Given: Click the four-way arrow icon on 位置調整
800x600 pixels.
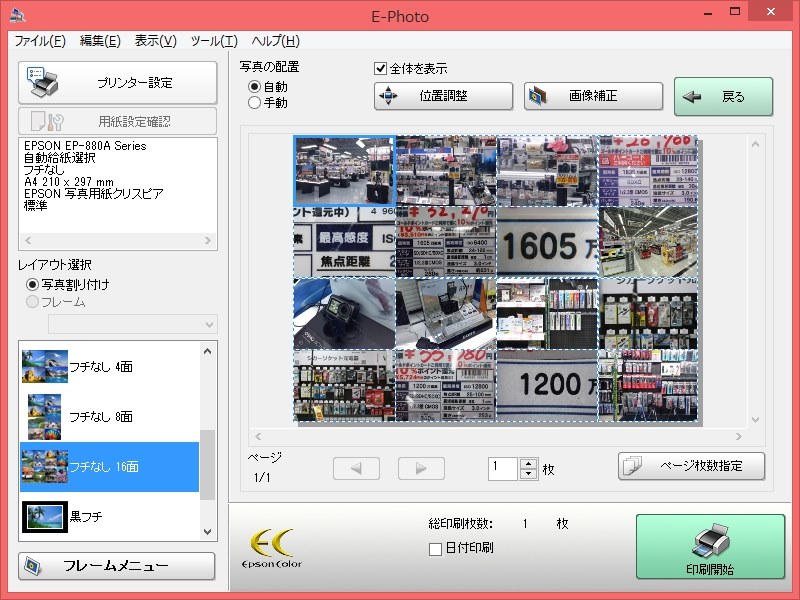Looking at the screenshot, I should pos(388,95).
